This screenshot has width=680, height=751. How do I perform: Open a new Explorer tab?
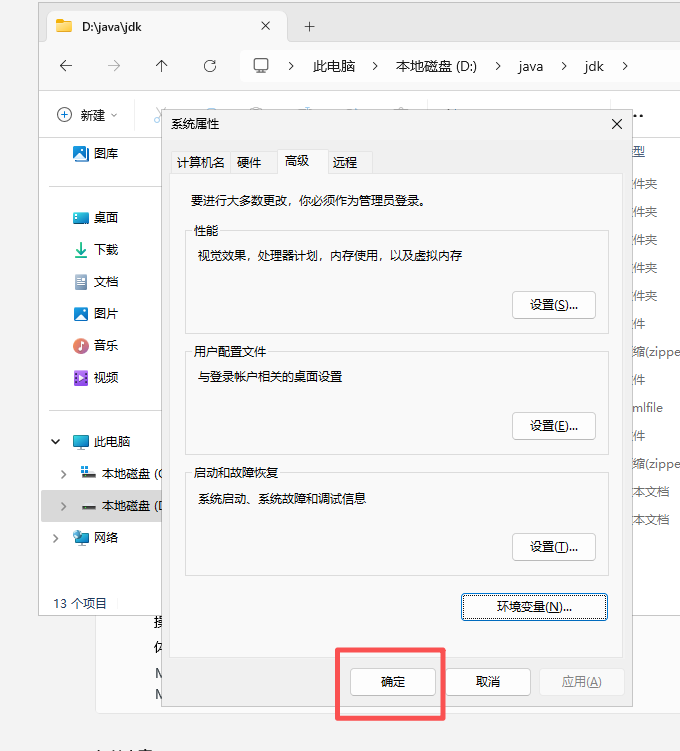tap(309, 26)
